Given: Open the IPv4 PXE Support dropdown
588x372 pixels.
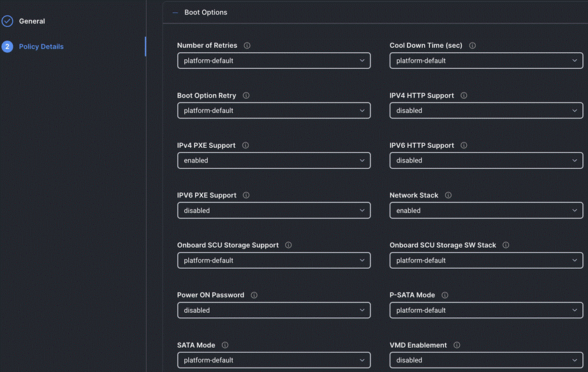Looking at the screenshot, I should point(274,160).
